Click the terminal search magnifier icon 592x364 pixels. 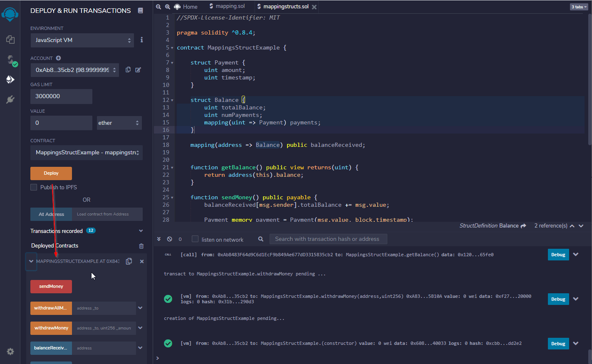click(261, 239)
